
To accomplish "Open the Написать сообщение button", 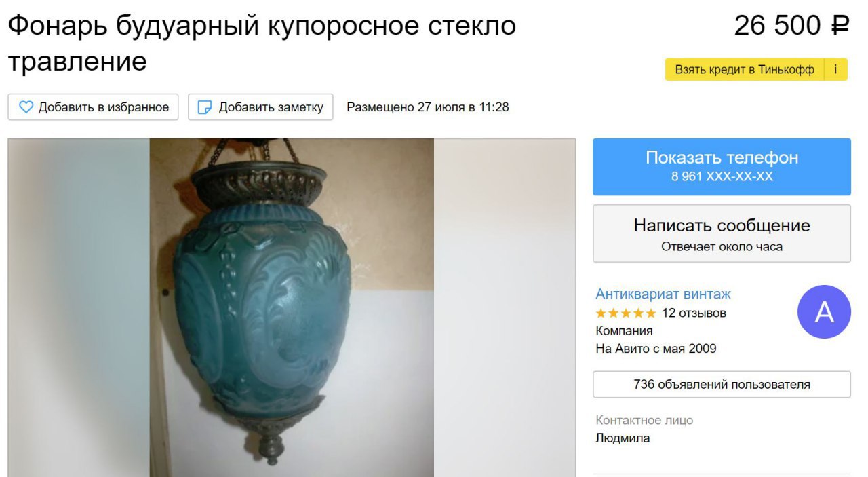I will click(722, 233).
